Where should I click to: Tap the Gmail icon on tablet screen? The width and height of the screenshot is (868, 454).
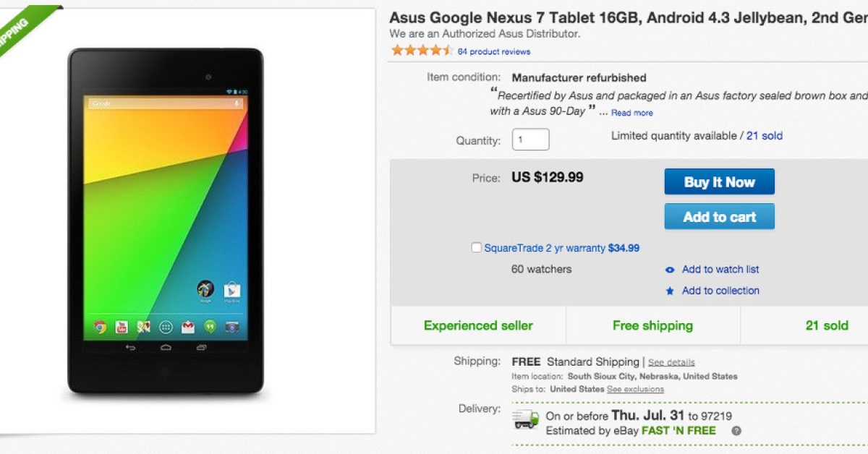click(x=188, y=327)
